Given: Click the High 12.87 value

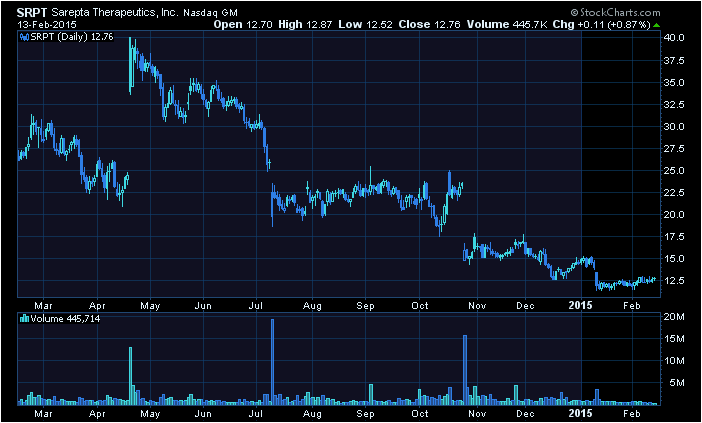Looking at the screenshot, I should 305,25.
